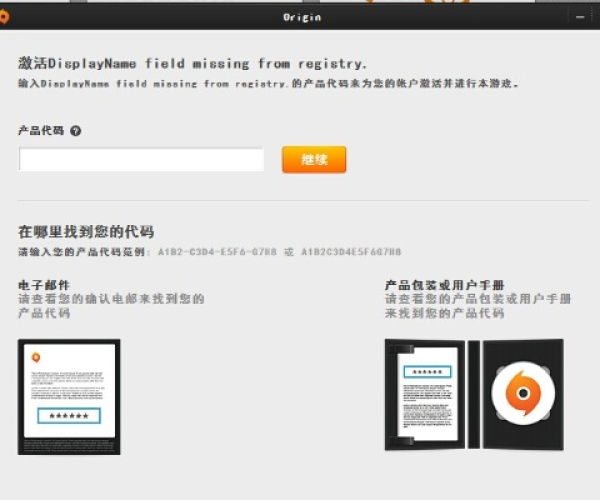
Task: Click the 产品代码 field label
Action: click(x=41, y=131)
